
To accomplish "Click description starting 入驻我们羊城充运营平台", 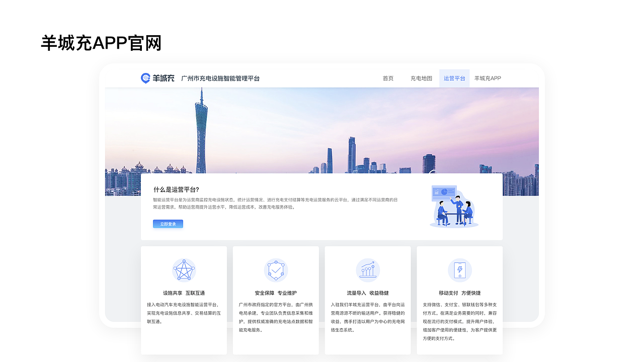I will tap(368, 317).
